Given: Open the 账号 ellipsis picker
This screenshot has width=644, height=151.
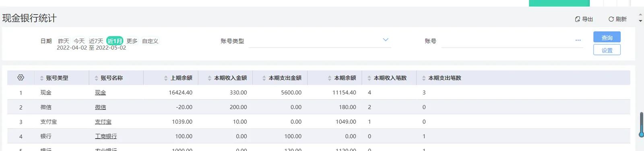Looking at the screenshot, I should tap(578, 40).
